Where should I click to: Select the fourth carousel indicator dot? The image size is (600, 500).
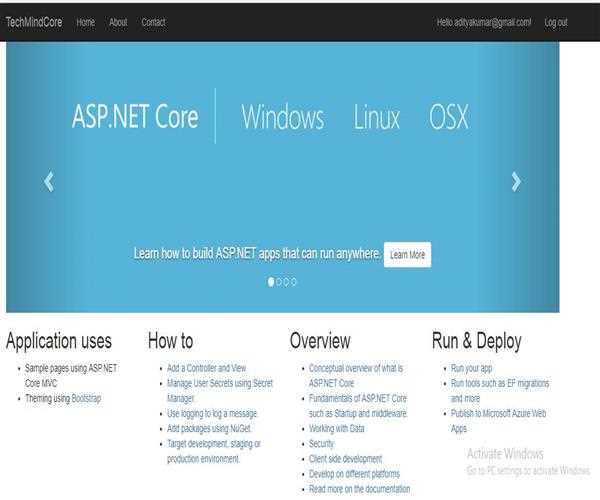point(294,282)
